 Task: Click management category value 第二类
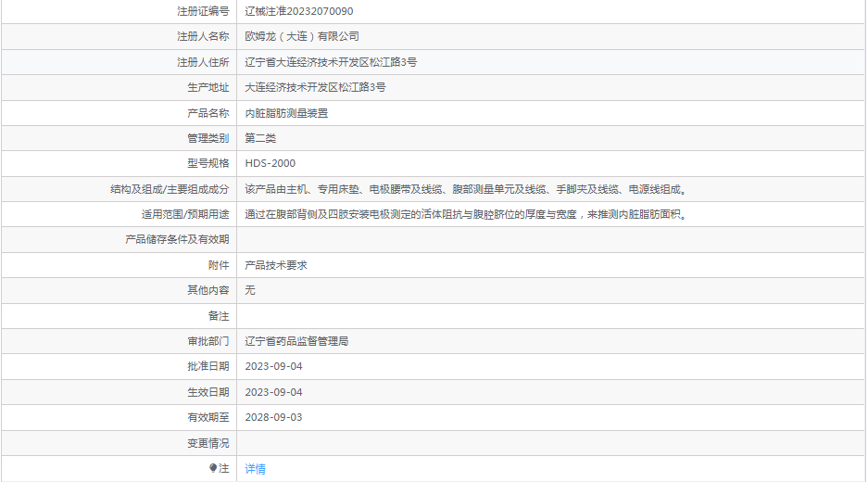[260, 138]
